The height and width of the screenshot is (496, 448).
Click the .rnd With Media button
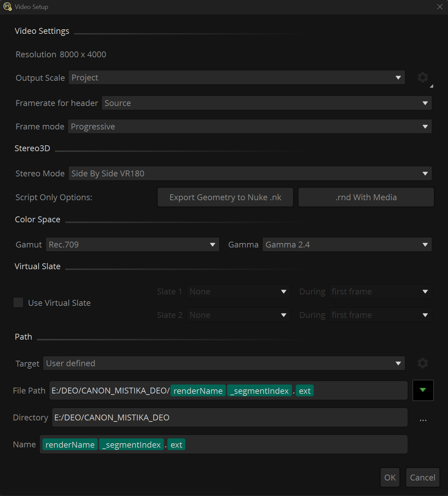pos(366,197)
